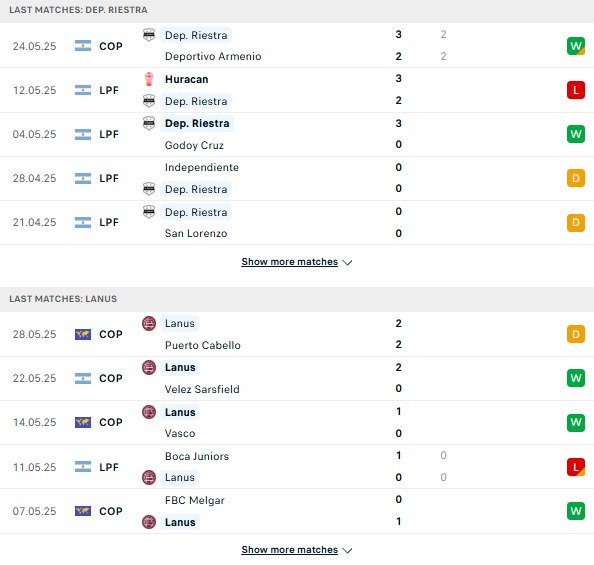
Task: Click the continental flag on 14.05.25 row
Action: click(x=83, y=422)
